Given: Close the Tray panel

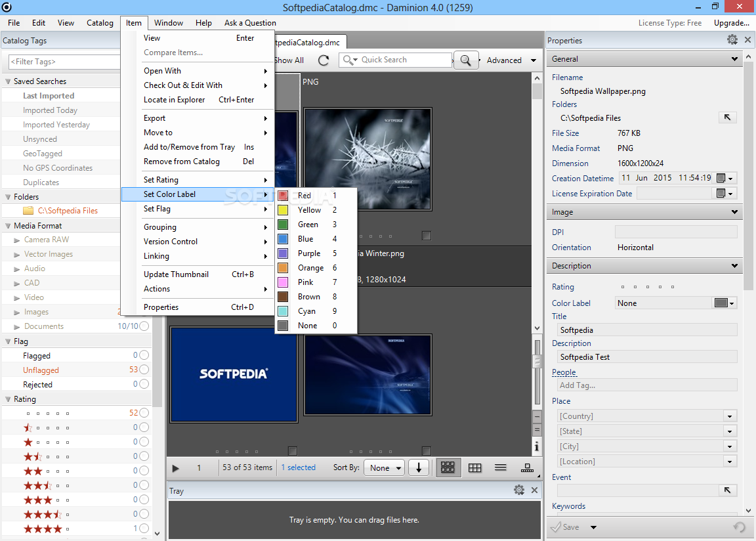Looking at the screenshot, I should tap(534, 490).
